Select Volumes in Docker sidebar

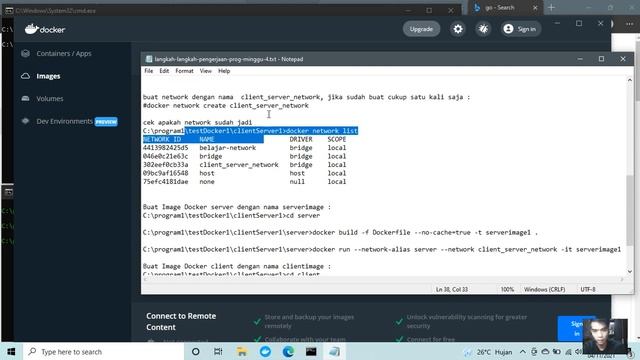(50, 98)
